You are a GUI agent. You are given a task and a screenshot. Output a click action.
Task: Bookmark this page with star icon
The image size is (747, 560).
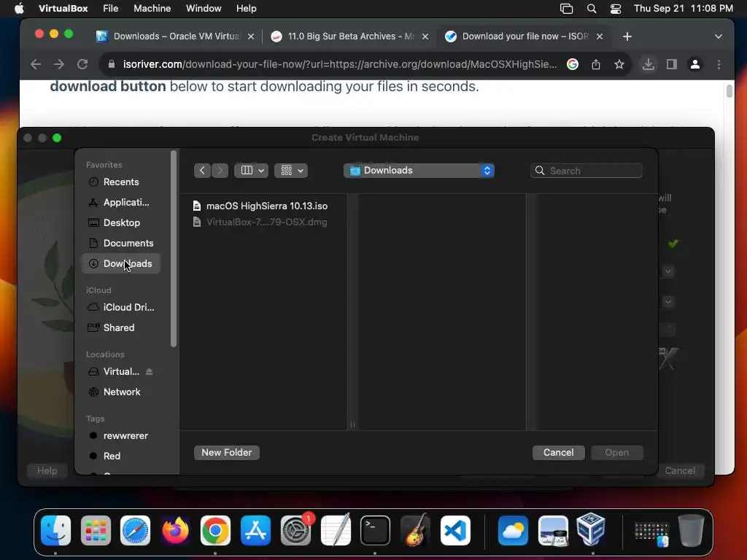pos(619,64)
